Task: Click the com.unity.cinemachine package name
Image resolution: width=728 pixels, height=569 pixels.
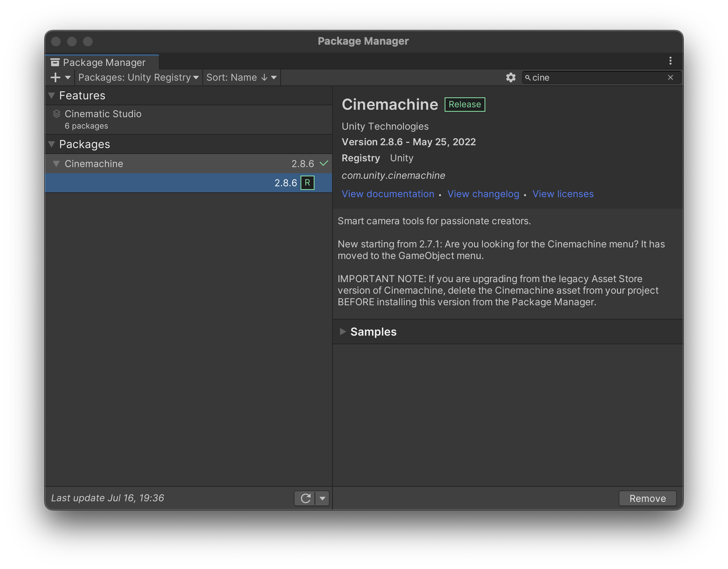Action: click(394, 176)
